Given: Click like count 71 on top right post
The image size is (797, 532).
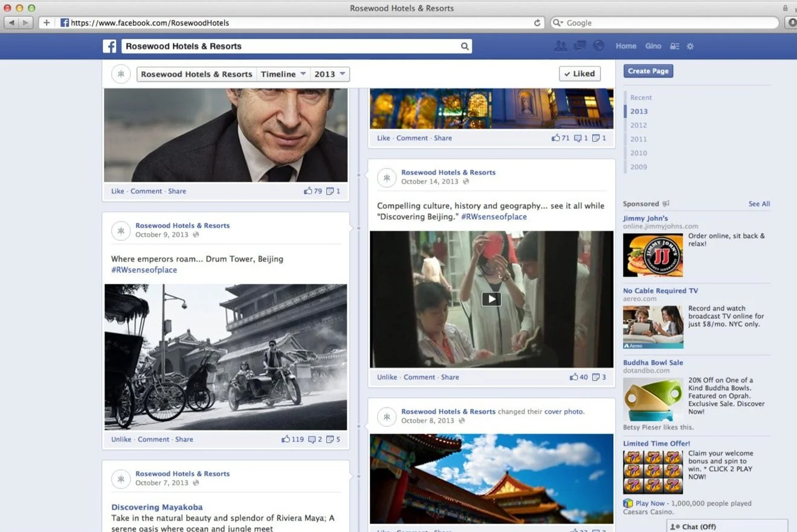Looking at the screenshot, I should (x=561, y=138).
